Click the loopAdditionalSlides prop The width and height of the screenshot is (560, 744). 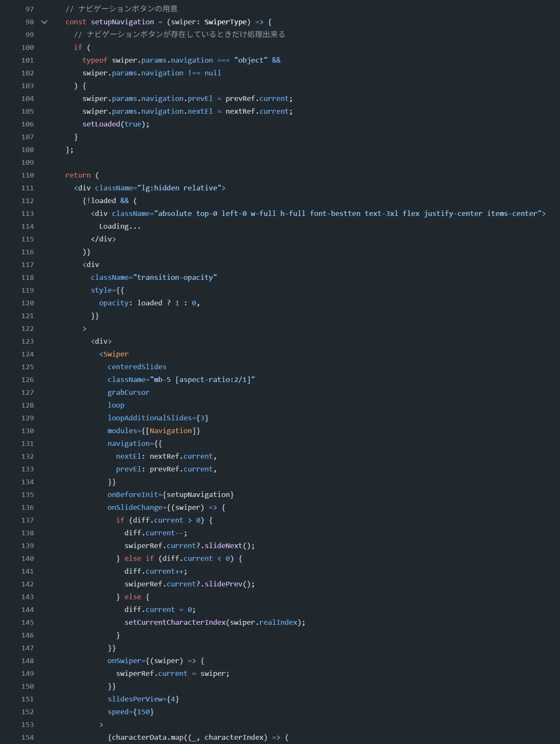point(149,418)
